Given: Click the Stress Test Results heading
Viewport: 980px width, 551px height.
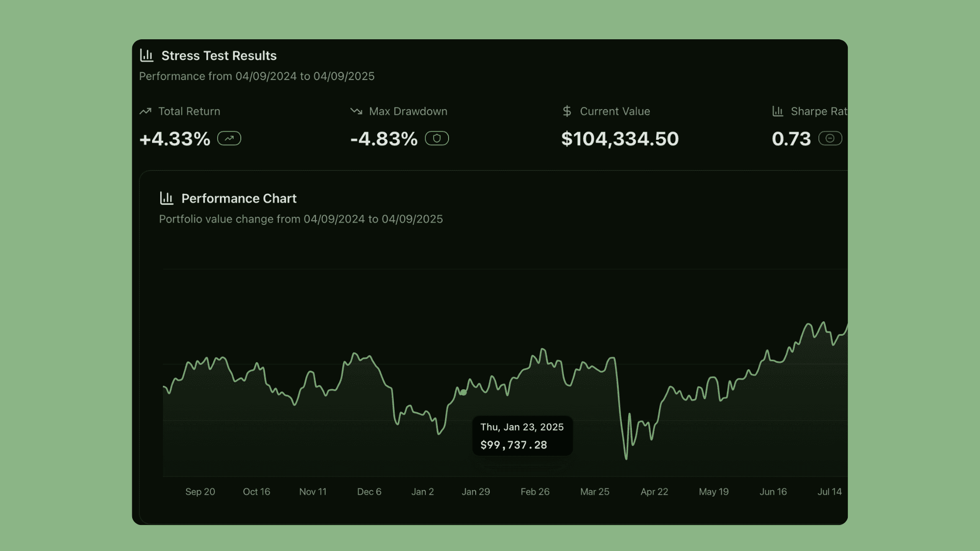Looking at the screenshot, I should coord(219,56).
